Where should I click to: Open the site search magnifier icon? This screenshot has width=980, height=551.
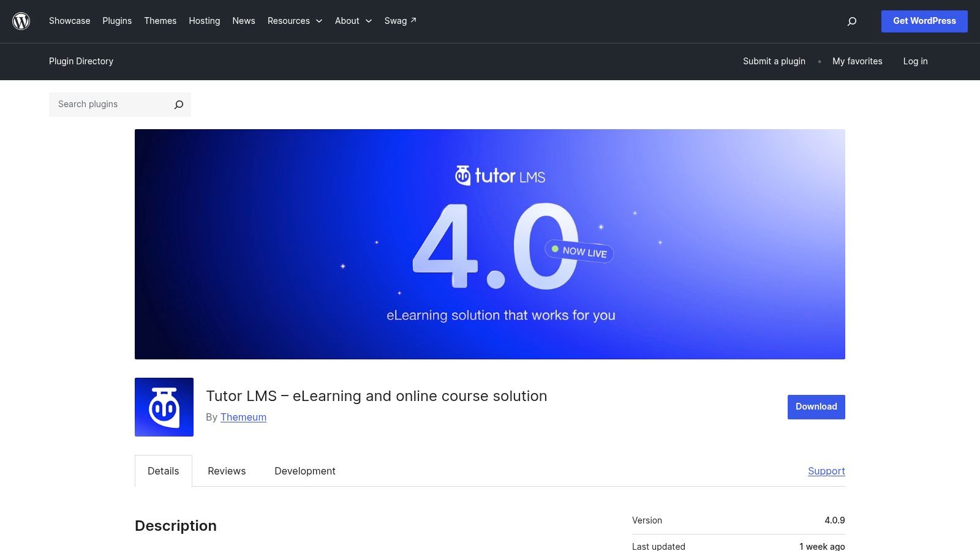click(x=851, y=21)
